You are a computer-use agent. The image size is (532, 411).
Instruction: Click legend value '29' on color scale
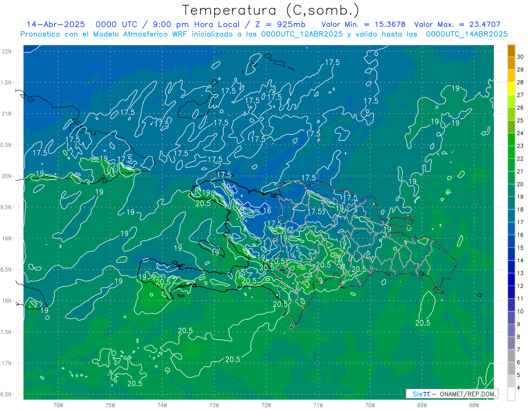click(x=520, y=70)
